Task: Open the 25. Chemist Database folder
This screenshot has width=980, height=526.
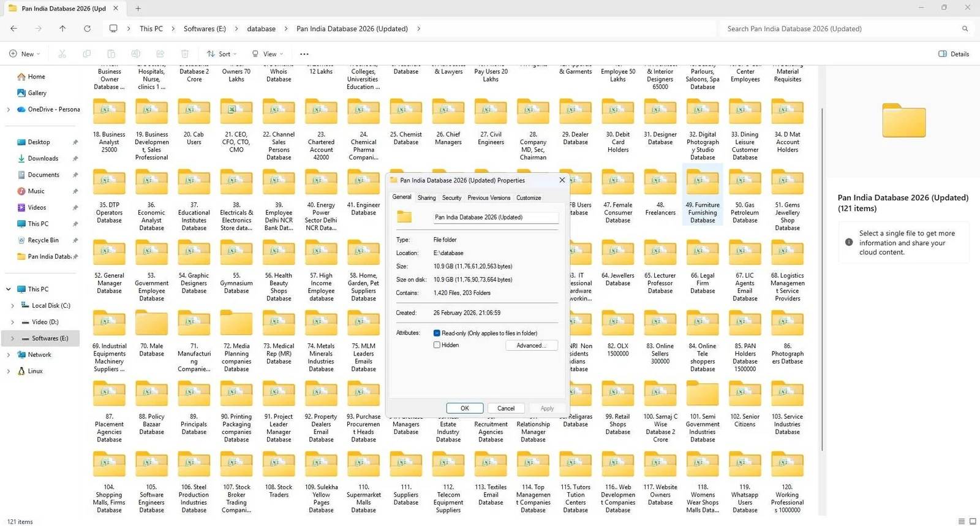Action: point(406,122)
